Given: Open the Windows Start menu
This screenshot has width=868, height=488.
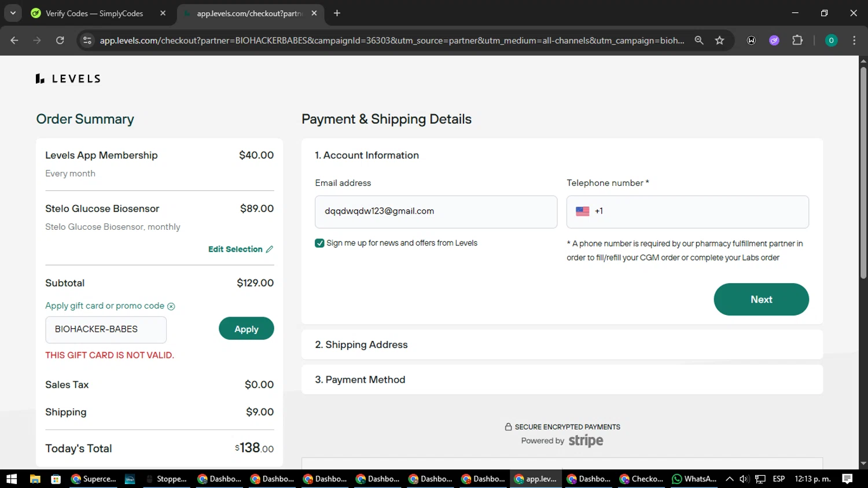Looking at the screenshot, I should pyautogui.click(x=12, y=479).
